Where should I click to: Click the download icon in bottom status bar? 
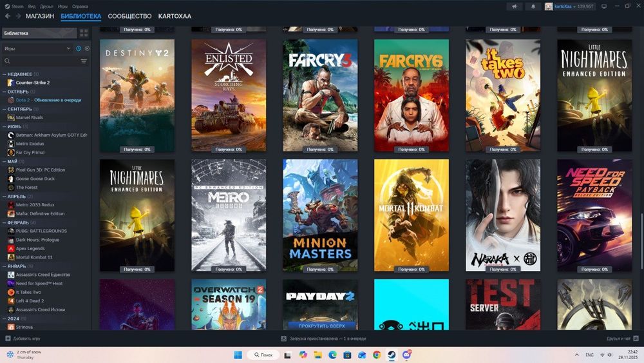click(x=283, y=338)
